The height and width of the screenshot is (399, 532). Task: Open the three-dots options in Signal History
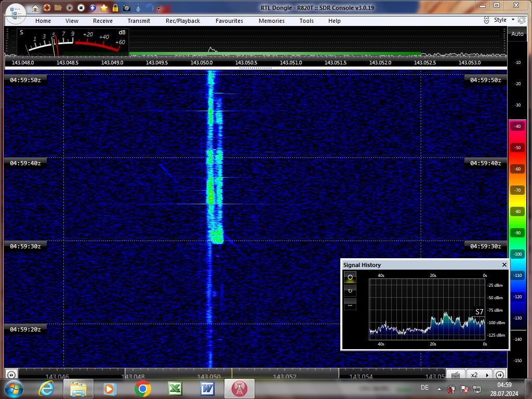[350, 304]
